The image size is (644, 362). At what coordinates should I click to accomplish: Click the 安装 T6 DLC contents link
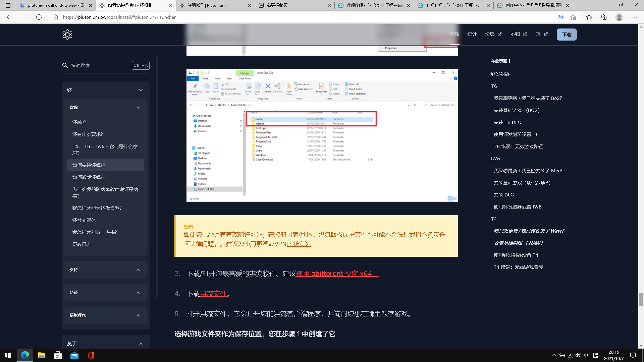[507, 122]
